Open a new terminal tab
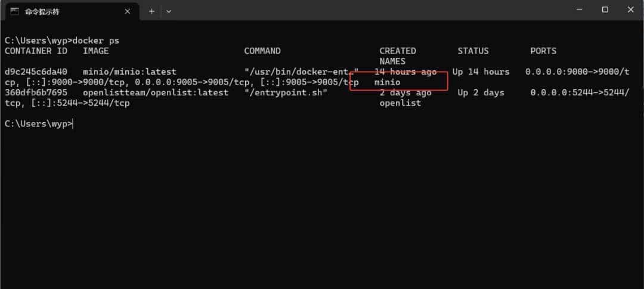The width and height of the screenshot is (644, 289). (x=151, y=11)
